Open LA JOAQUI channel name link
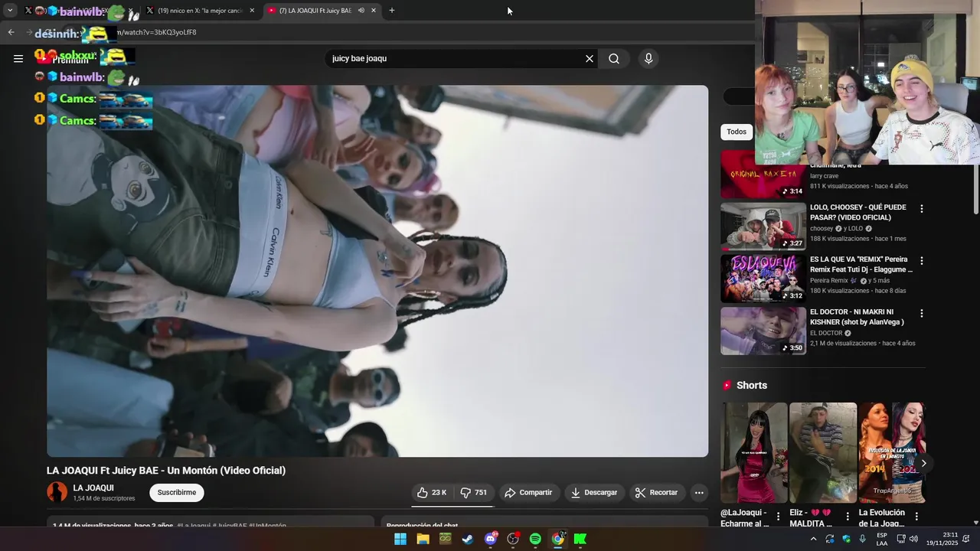Viewport: 980px width, 551px height. pyautogui.click(x=93, y=488)
